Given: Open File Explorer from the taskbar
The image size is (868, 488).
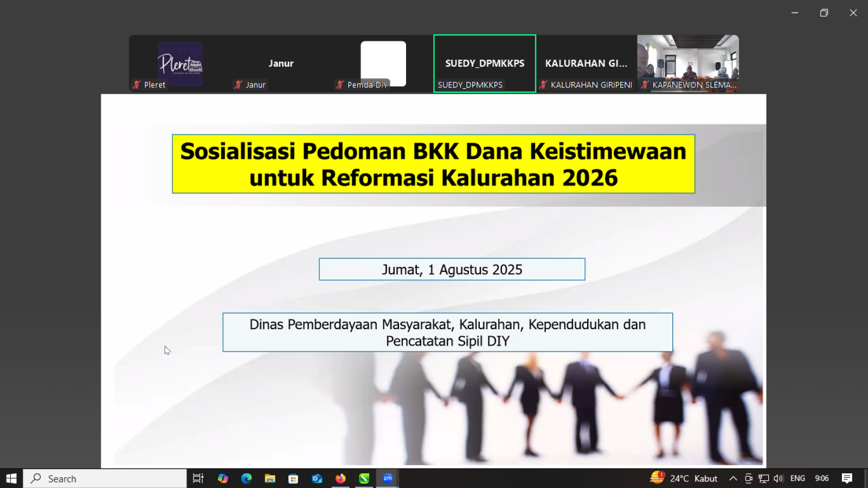Looking at the screenshot, I should [270, 478].
